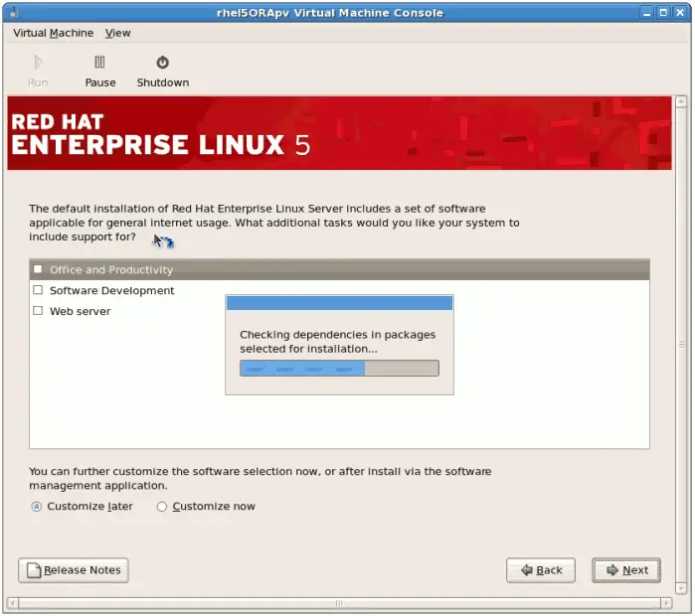Click the vertical scrollbar on the right edge
This screenshot has width=695, height=616.
(x=682, y=344)
